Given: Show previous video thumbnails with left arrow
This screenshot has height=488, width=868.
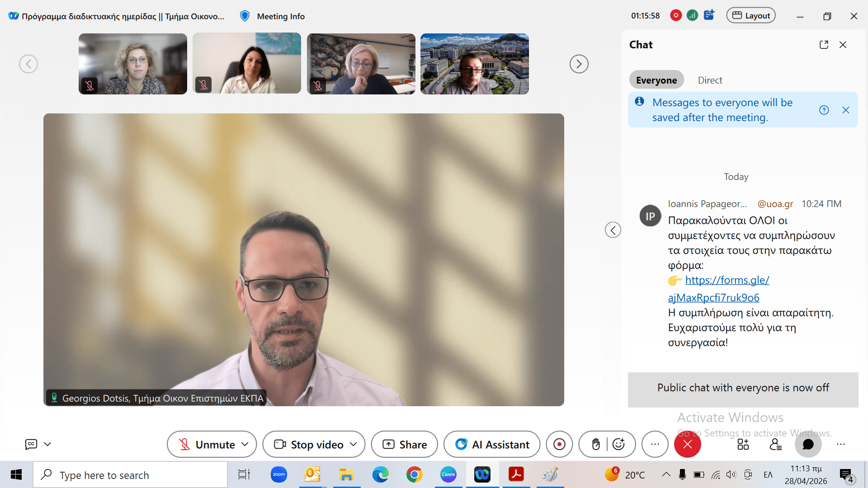Looking at the screenshot, I should click(x=28, y=64).
